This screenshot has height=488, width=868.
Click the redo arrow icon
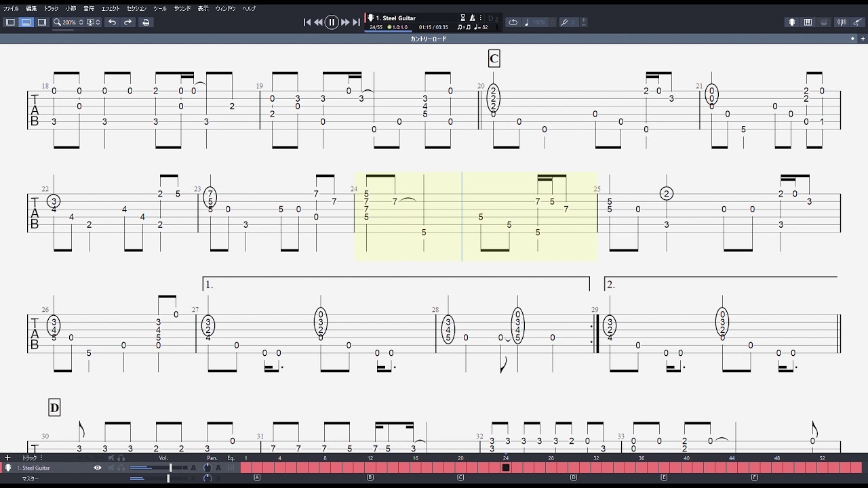click(127, 22)
